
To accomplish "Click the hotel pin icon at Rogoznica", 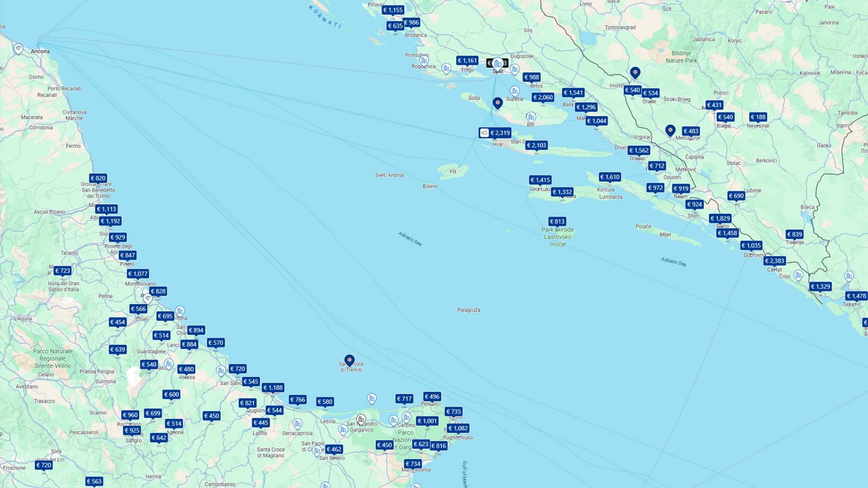I will [x=424, y=61].
